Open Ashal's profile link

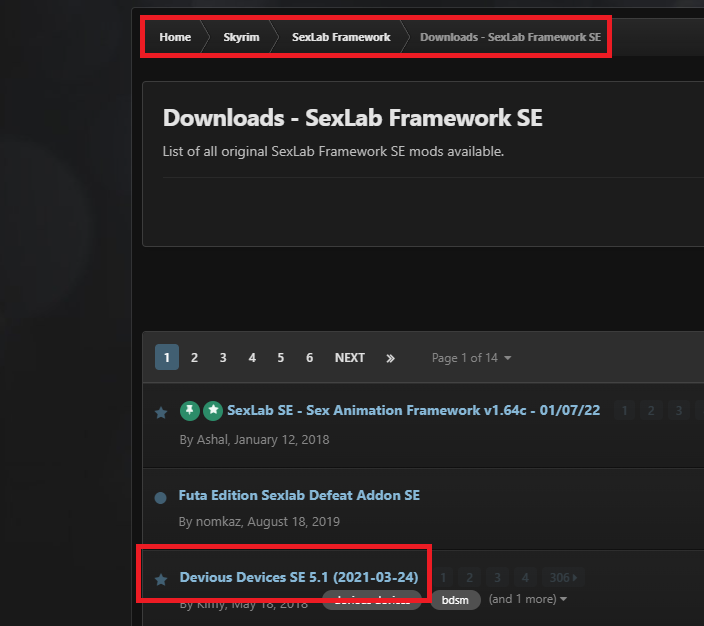pyautogui.click(x=212, y=439)
